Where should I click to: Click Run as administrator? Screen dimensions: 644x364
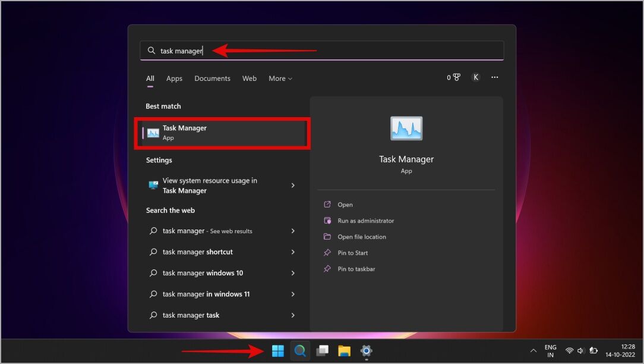365,221
